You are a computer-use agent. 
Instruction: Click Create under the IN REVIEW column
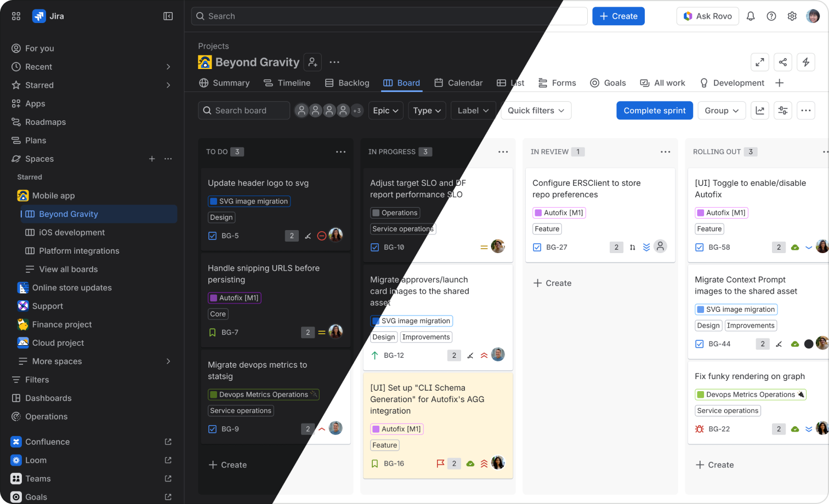tap(553, 283)
